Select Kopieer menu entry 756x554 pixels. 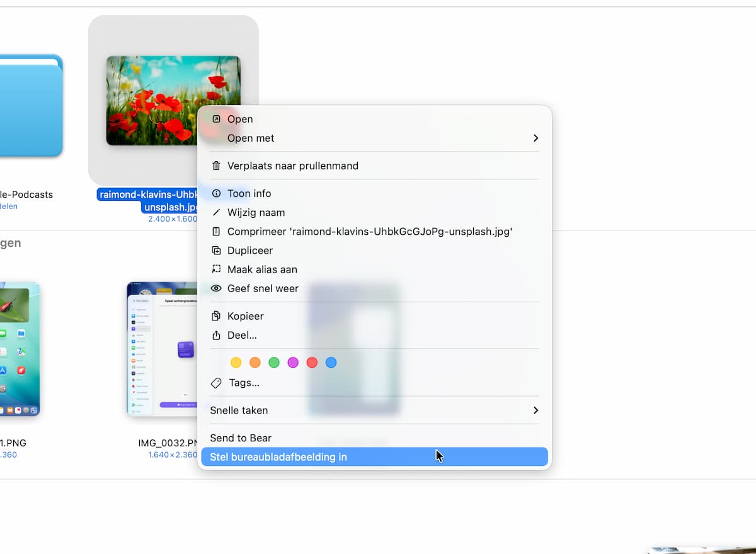click(375, 316)
